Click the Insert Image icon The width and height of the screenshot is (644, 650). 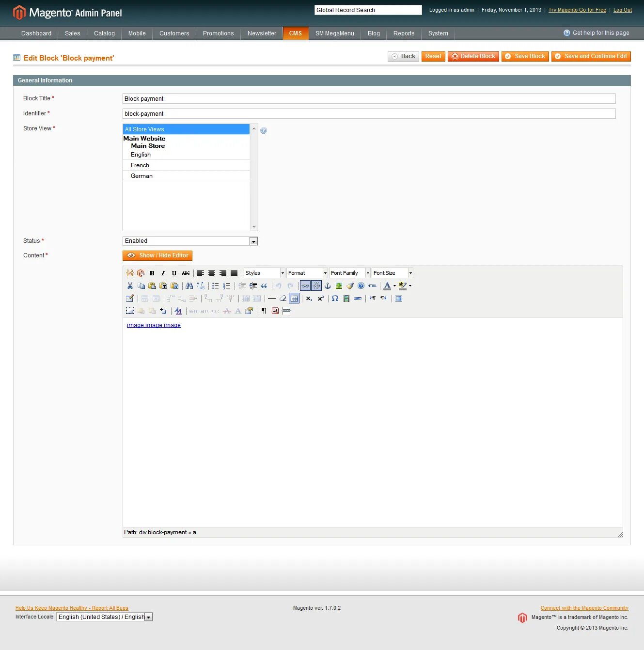339,286
